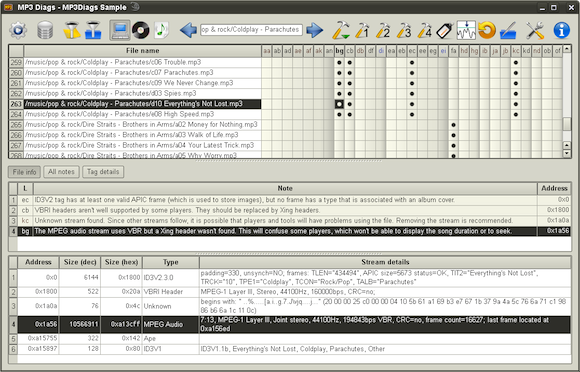Screen dimensions: 580x372
Task: Select file row a02 Money for Nothing.mp3
Action: [x=142, y=125]
